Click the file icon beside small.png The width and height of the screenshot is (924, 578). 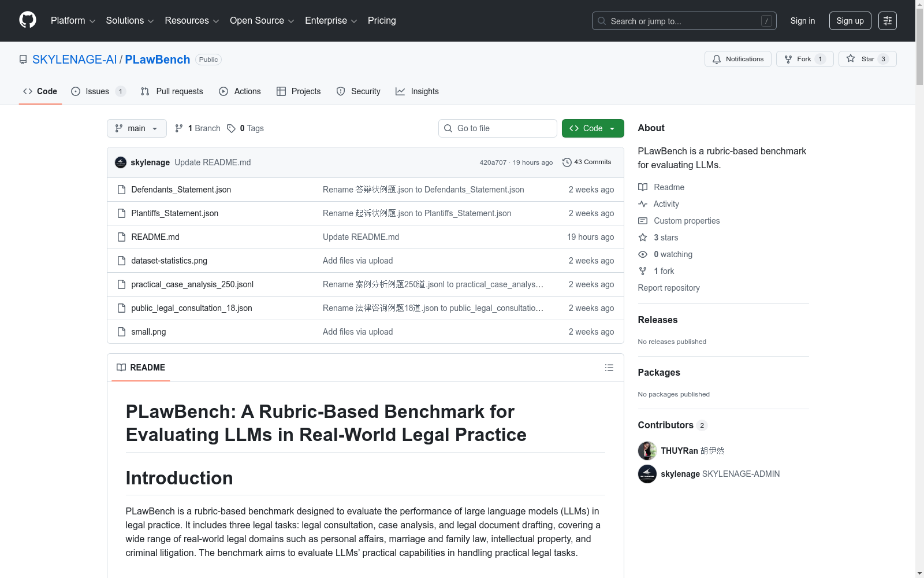pos(121,332)
